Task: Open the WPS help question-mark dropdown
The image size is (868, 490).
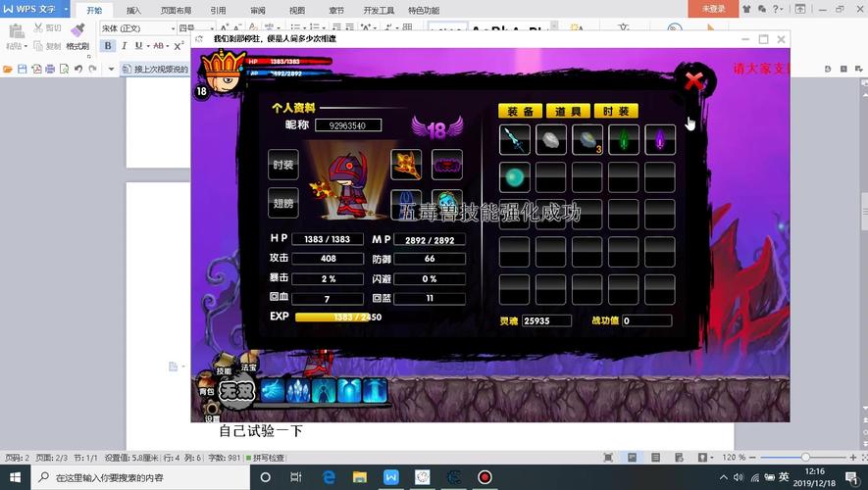Action: 778,9
